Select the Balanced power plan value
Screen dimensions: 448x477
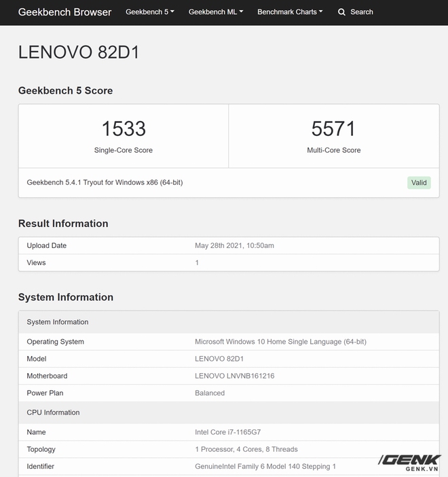(x=210, y=393)
